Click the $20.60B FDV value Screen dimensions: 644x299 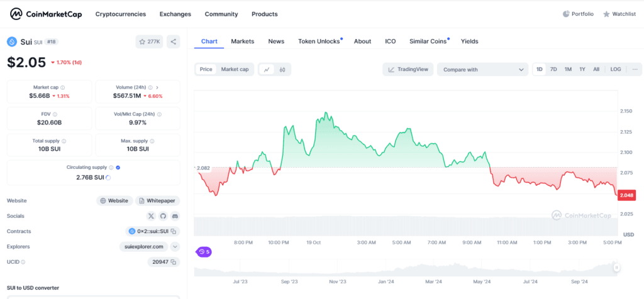click(50, 122)
